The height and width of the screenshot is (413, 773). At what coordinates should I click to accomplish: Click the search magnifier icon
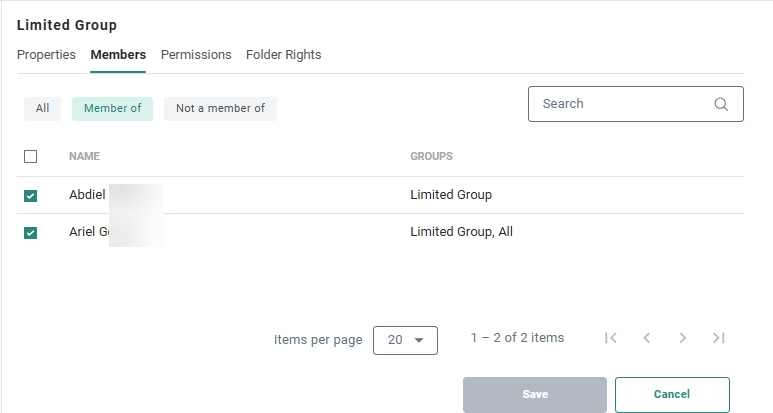click(x=721, y=104)
